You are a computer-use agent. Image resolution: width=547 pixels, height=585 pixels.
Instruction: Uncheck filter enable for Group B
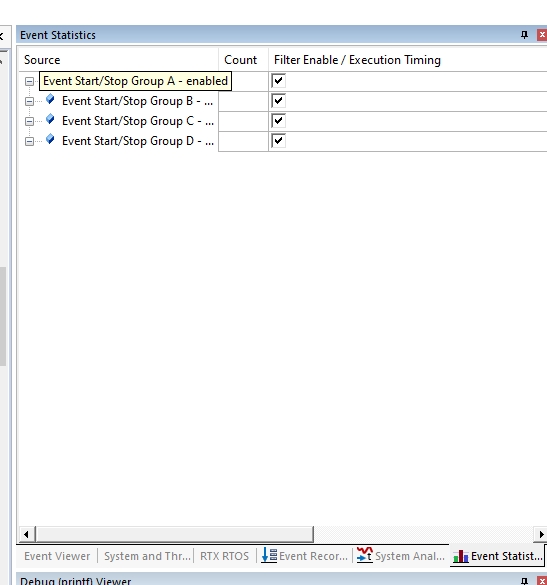(x=278, y=101)
